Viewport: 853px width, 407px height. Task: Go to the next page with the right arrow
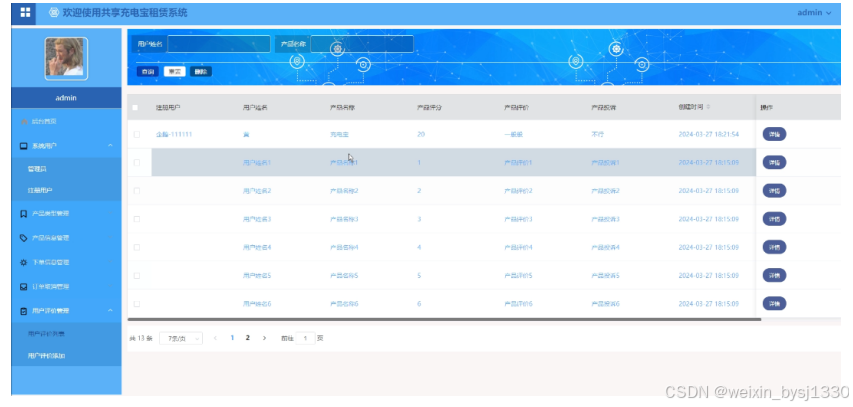[264, 338]
